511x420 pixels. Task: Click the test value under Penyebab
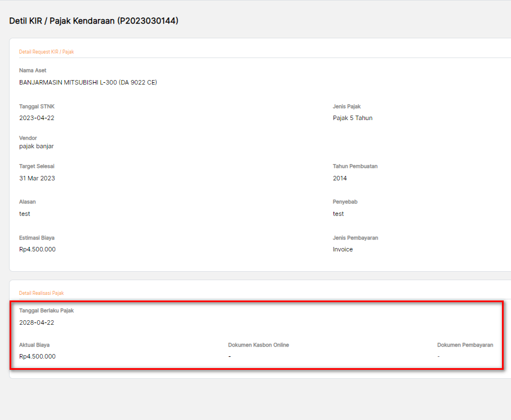(x=338, y=214)
